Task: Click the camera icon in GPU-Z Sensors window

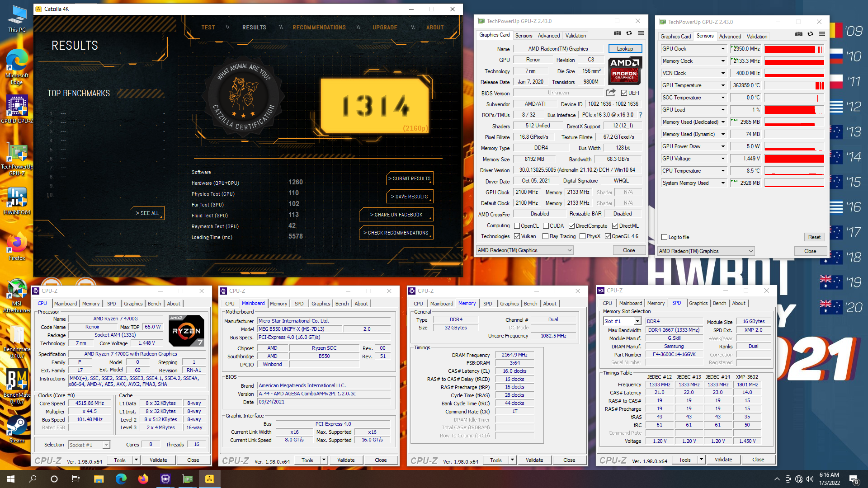Action: tap(799, 34)
